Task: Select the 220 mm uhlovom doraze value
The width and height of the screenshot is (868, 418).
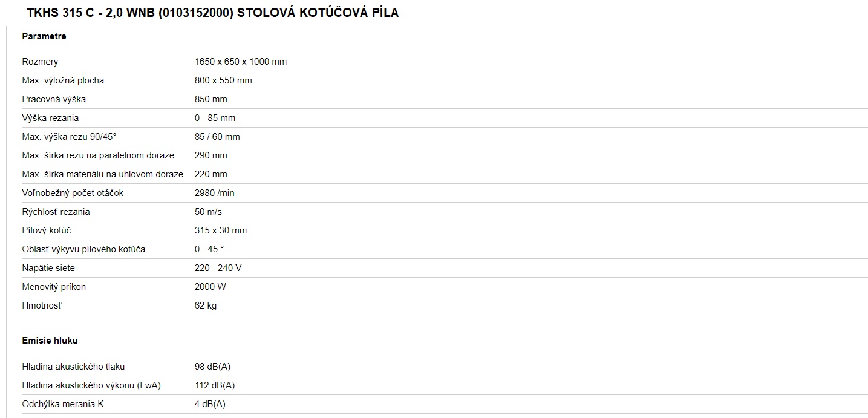Action: pos(211,174)
